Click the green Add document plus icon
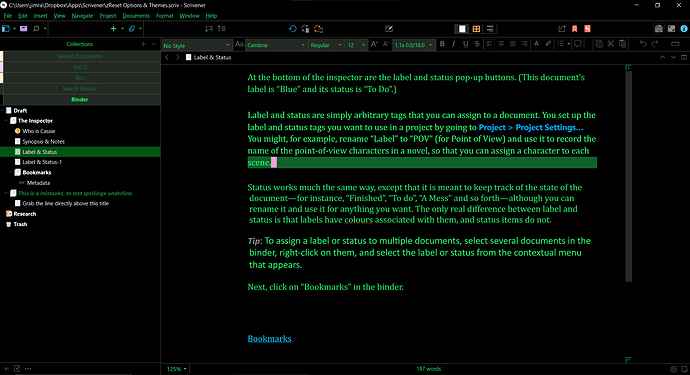The height and width of the screenshot is (375, 690). 113,29
